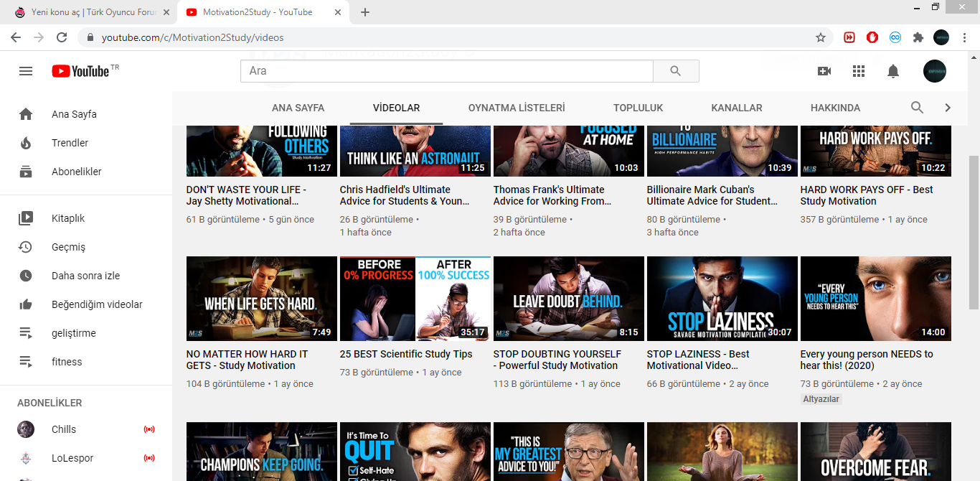
Task: Click the browser forward arrow
Action: point(39,37)
